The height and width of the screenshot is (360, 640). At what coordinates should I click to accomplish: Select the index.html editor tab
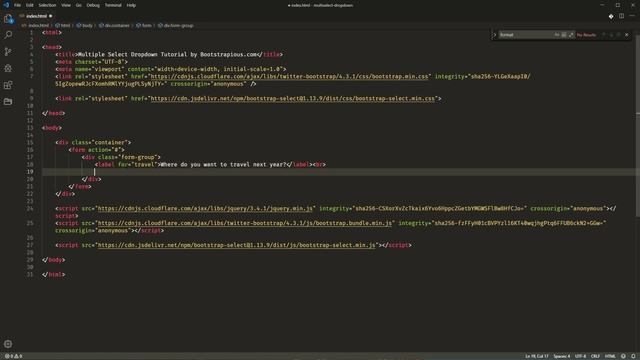click(x=36, y=16)
